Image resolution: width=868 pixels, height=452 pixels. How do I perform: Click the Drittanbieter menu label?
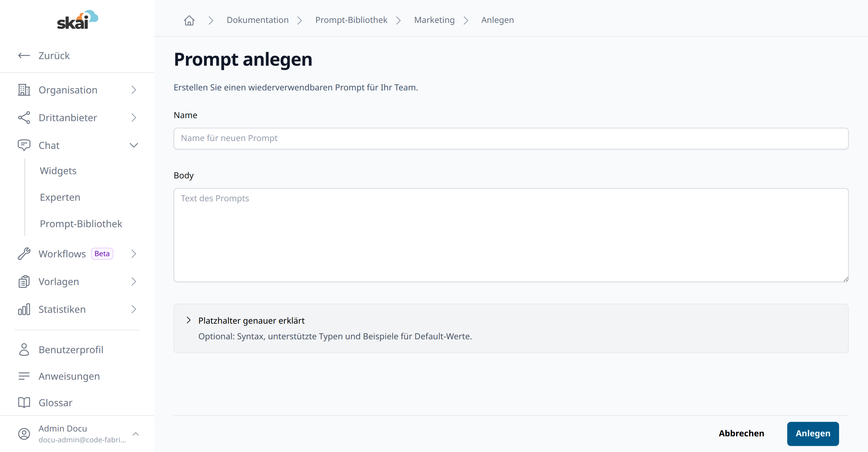pyautogui.click(x=68, y=118)
